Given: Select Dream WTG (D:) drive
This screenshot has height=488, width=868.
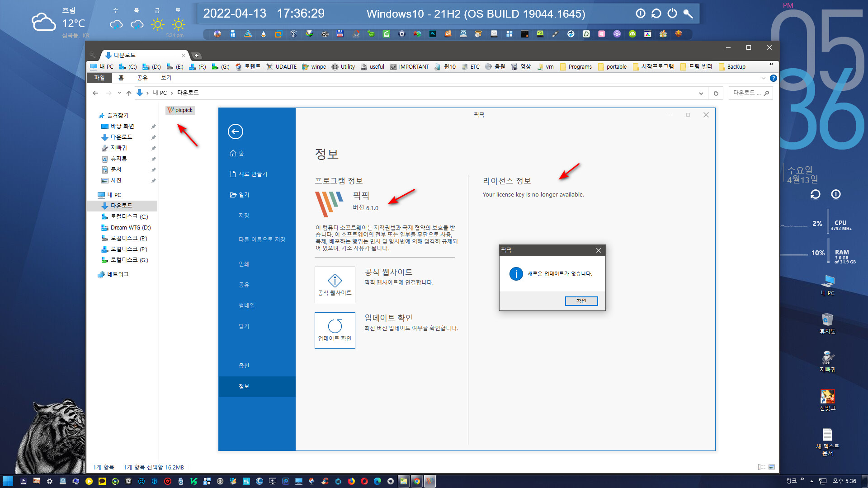Looking at the screenshot, I should (x=131, y=228).
